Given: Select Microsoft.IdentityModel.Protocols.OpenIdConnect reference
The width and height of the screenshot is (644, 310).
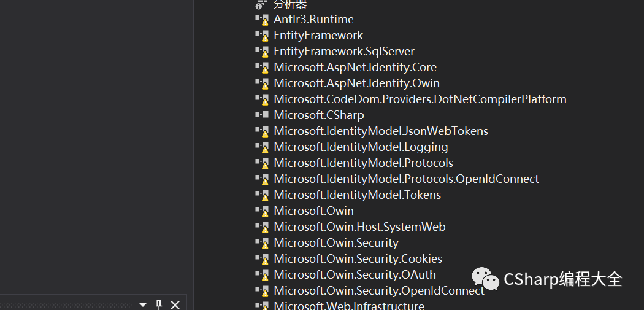Looking at the screenshot, I should [407, 179].
